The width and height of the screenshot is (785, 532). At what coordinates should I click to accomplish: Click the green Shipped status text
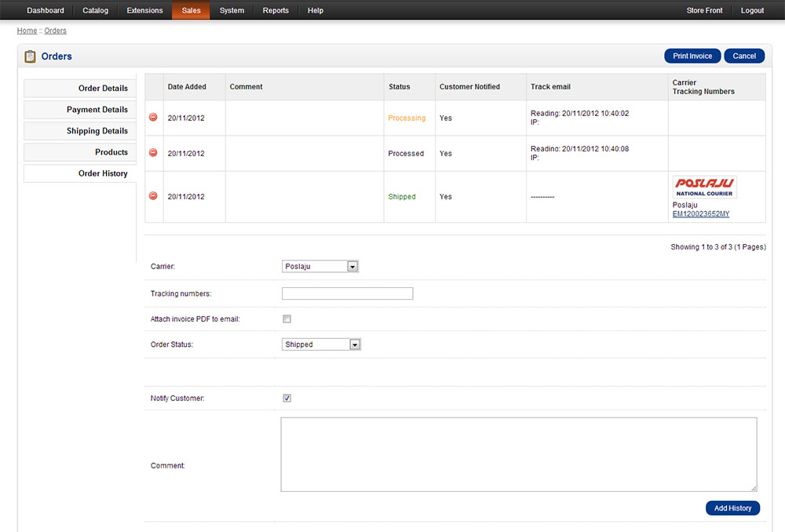point(401,197)
